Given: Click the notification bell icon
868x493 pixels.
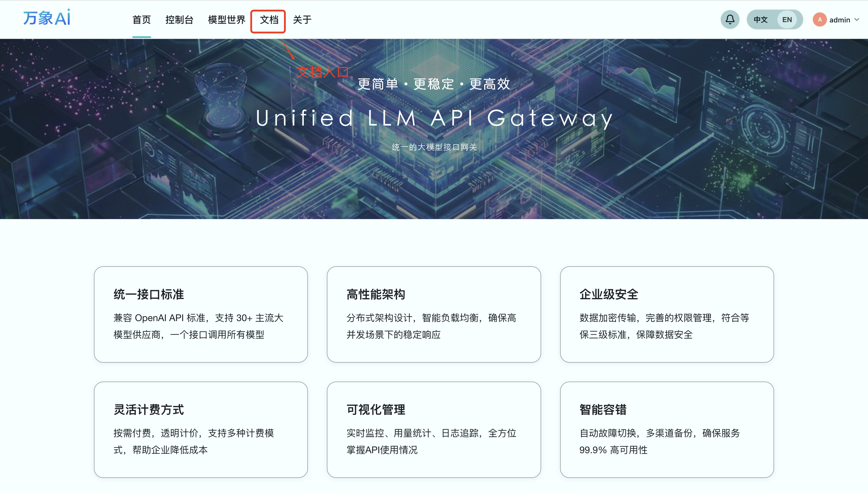Looking at the screenshot, I should tap(730, 20).
